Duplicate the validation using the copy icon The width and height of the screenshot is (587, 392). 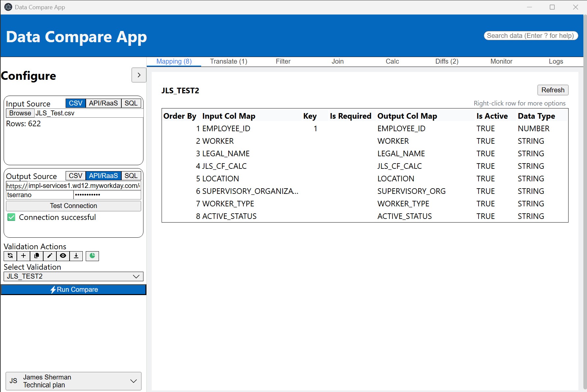click(36, 256)
